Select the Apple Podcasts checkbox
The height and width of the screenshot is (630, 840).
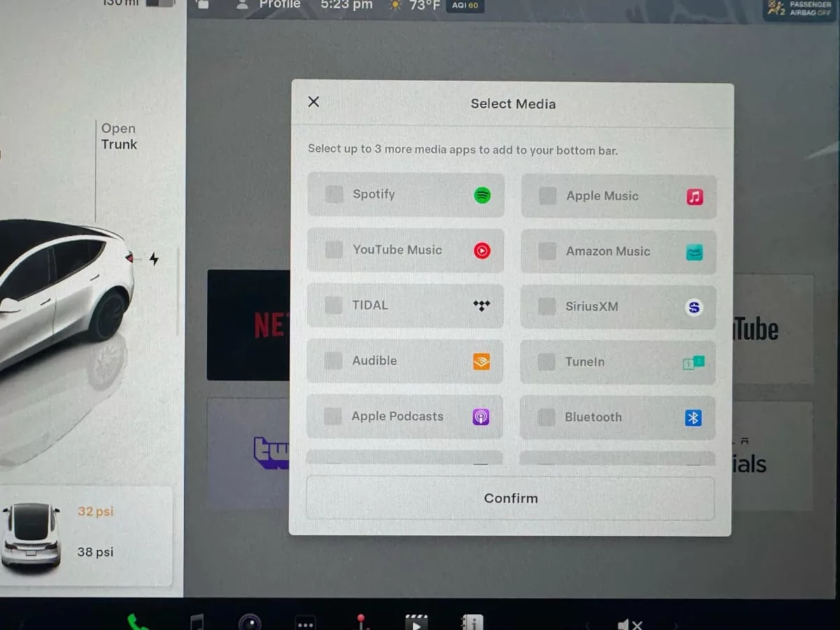point(332,416)
